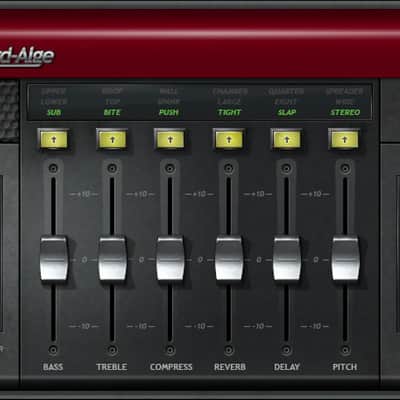
Task: Click the green BITE mode text
Action: click(x=112, y=112)
